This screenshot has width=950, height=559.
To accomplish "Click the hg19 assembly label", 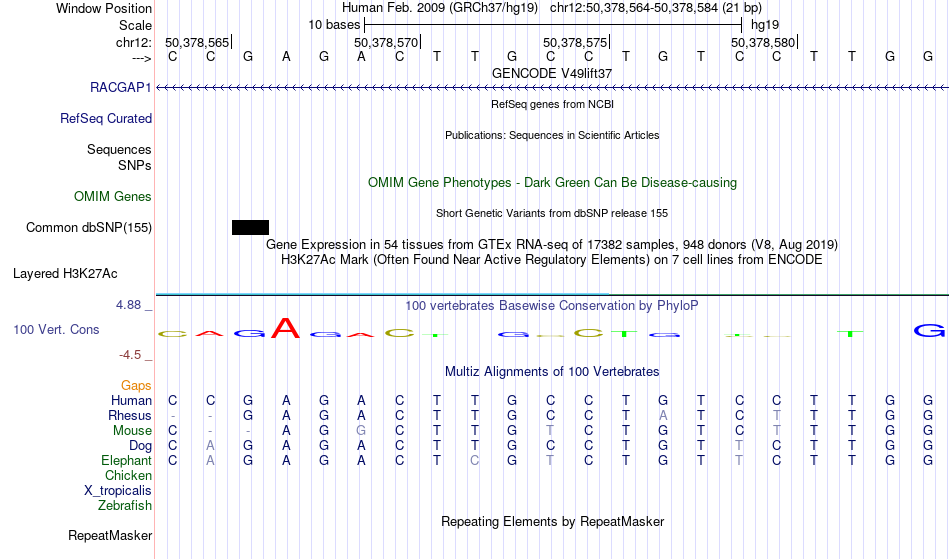I will coord(765,25).
